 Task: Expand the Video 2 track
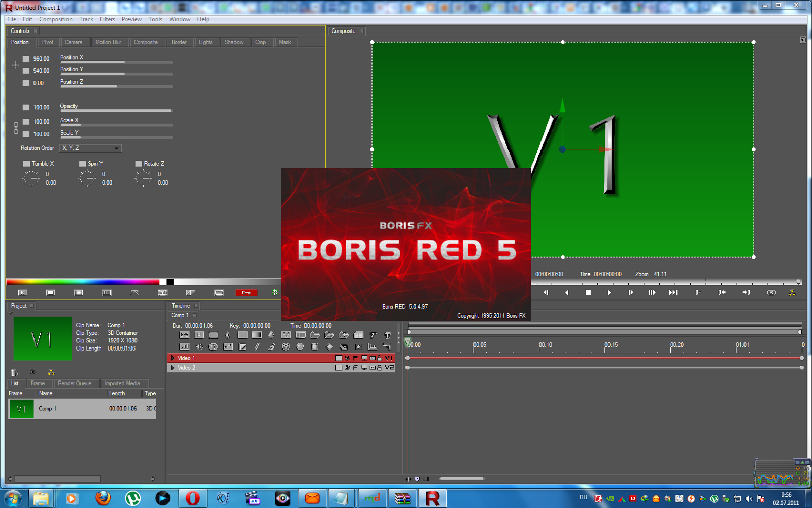[x=173, y=368]
